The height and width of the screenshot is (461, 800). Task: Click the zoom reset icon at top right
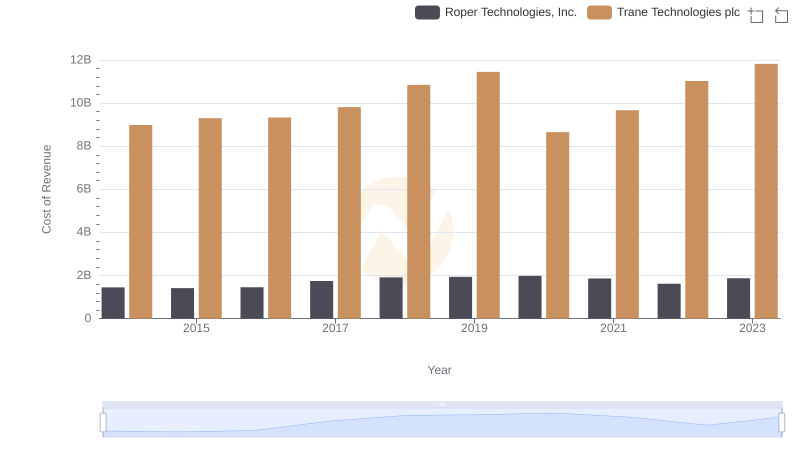pyautogui.click(x=781, y=15)
